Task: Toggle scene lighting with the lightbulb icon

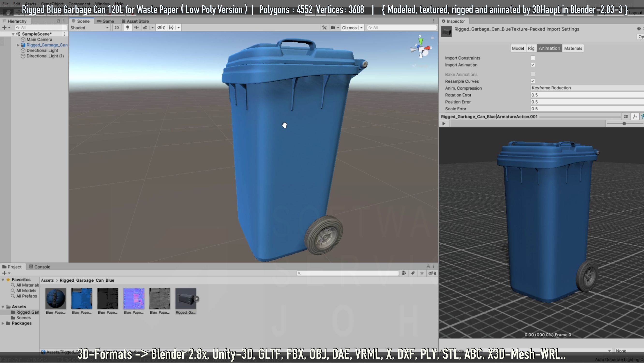Action: tap(127, 28)
